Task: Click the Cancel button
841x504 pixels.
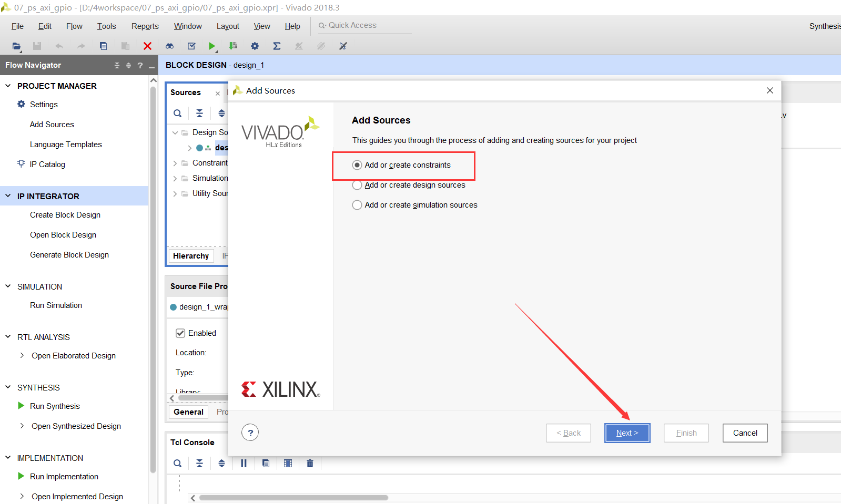Action: tap(745, 433)
